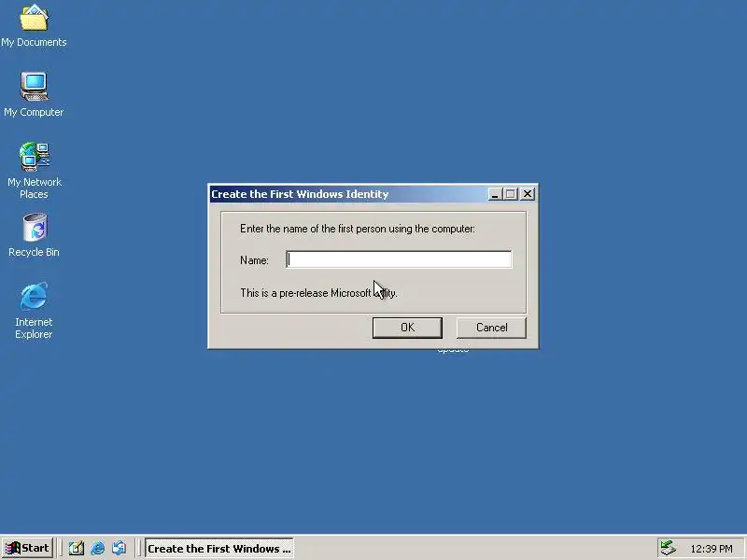The width and height of the screenshot is (747, 560).
Task: Click the 'Name:' label
Action: point(254,260)
